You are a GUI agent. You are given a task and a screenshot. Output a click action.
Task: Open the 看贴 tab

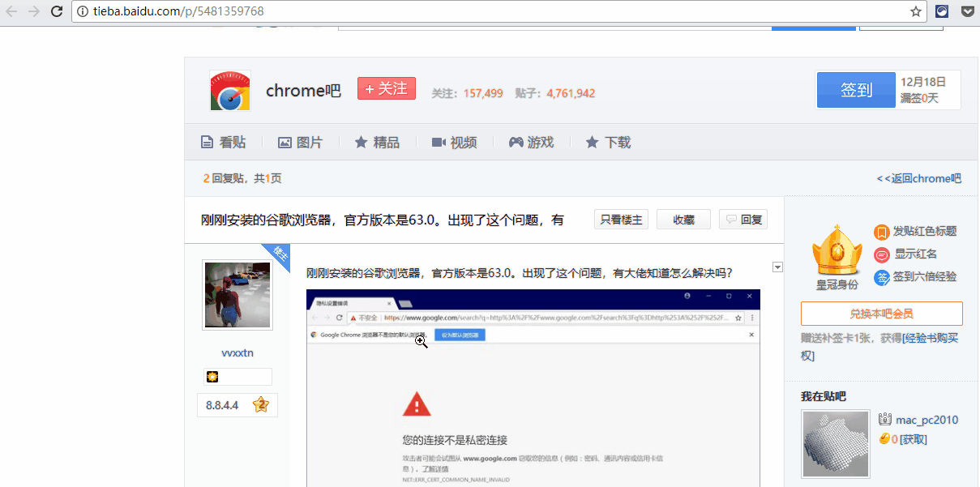pos(224,143)
